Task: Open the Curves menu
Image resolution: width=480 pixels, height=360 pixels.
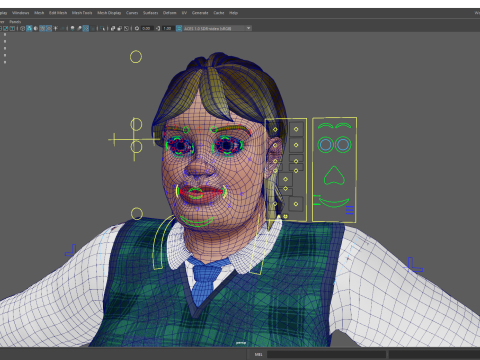Action: point(132,13)
